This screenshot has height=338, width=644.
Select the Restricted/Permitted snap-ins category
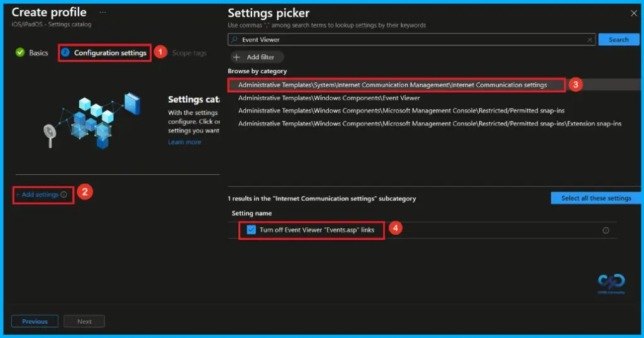401,111
